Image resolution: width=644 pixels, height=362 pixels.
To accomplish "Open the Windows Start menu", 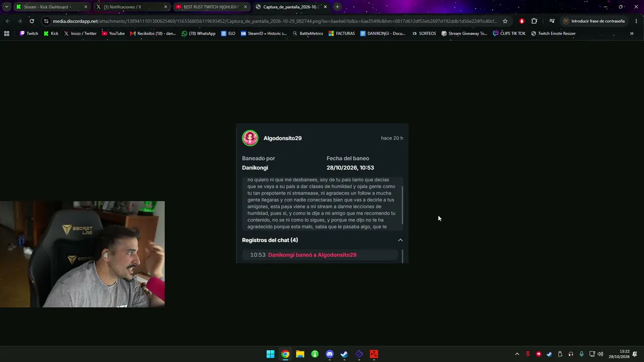I will click(270, 354).
